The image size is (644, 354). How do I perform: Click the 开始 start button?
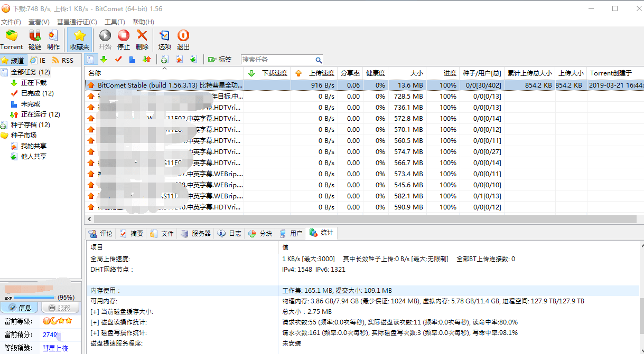click(x=105, y=40)
